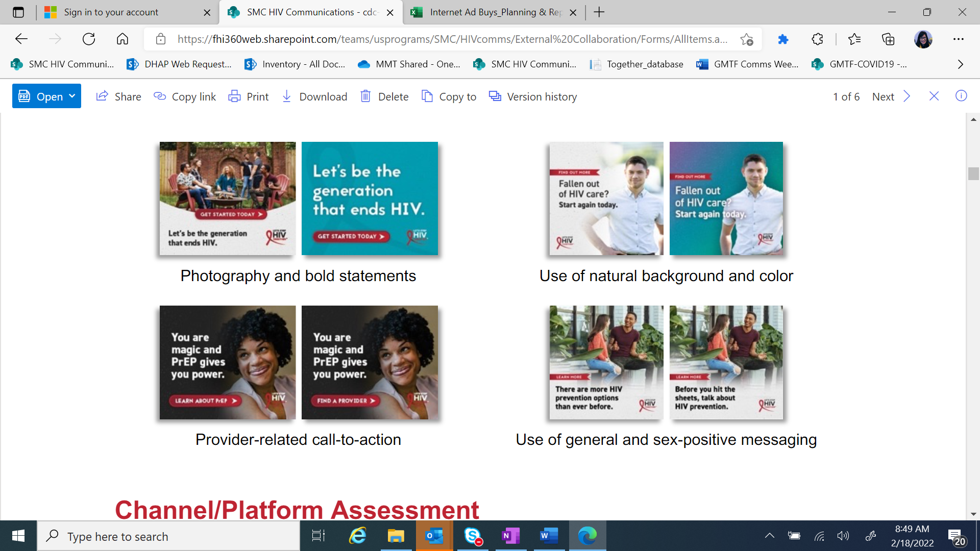Show hidden system tray icons
Image resolution: width=980 pixels, height=551 pixels.
[x=769, y=536]
